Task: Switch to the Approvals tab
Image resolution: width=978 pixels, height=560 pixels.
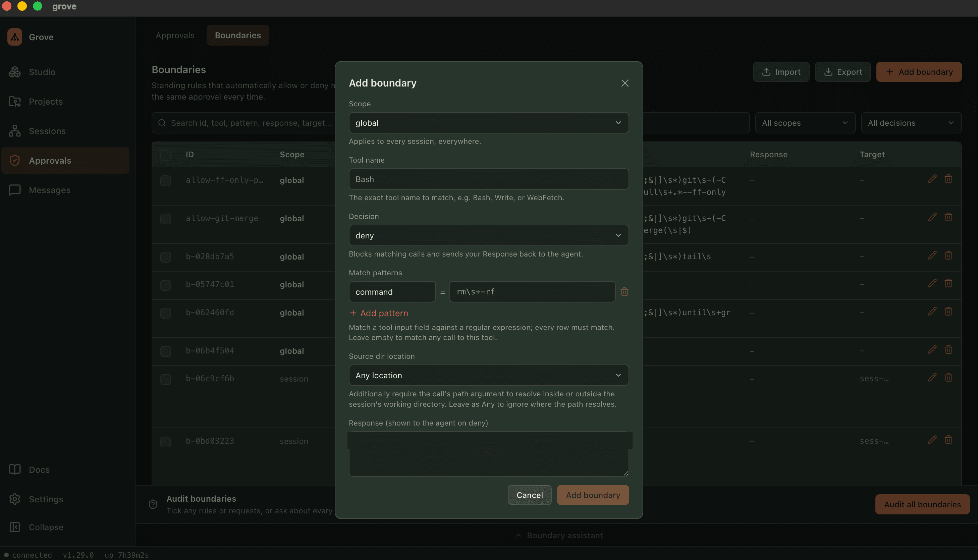Action: [x=175, y=36]
